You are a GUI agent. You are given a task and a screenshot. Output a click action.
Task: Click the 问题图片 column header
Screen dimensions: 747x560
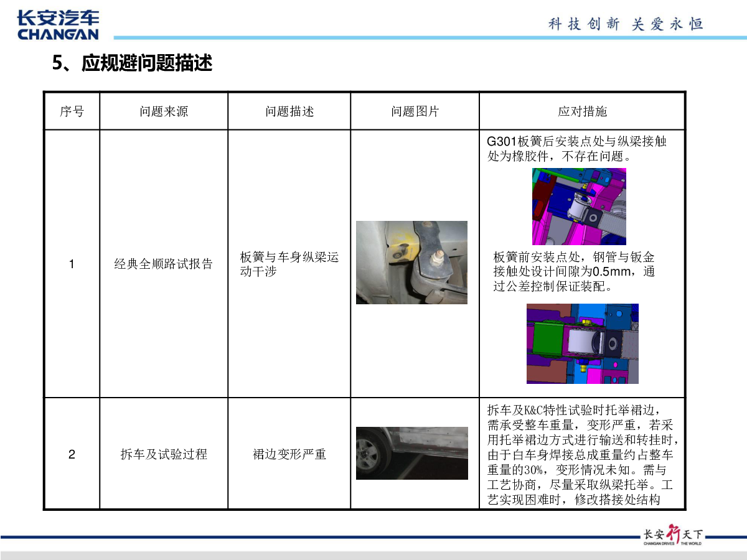pos(415,111)
